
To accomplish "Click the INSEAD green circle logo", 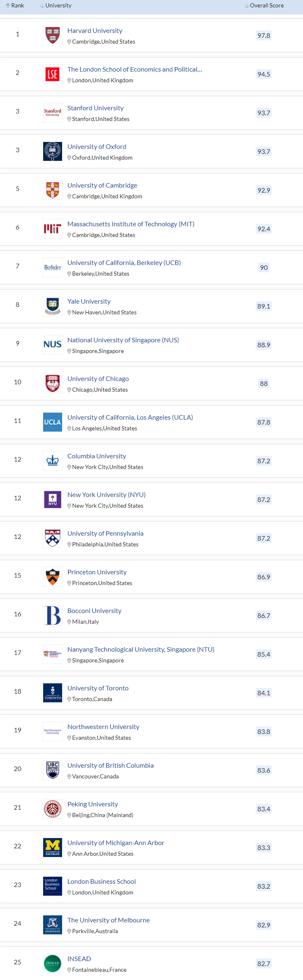I will point(53,964).
